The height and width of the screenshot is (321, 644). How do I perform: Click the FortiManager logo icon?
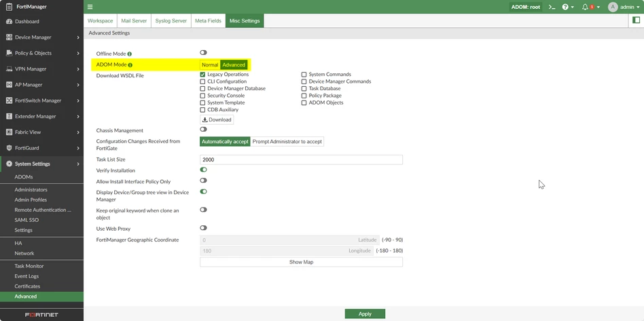9,7
